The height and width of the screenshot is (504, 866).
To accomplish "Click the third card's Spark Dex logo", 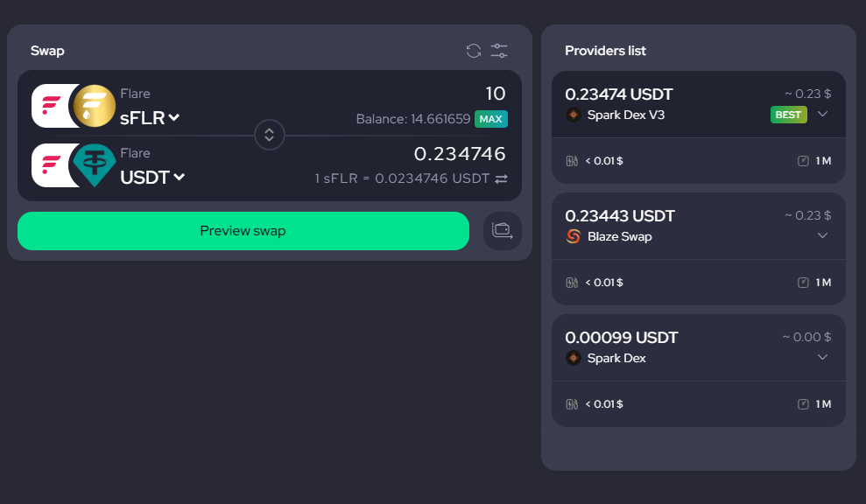I will 574,358.
